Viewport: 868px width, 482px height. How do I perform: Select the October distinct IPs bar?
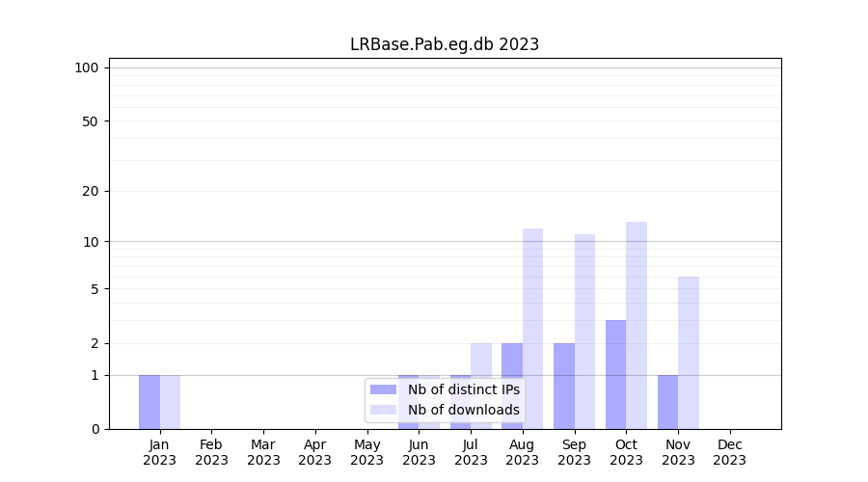[616, 374]
